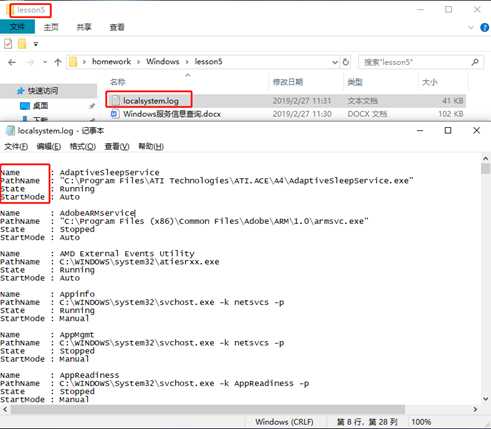This screenshot has height=429, width=491.
Task: Open the 主页 ribbon tab in Explorer
Action: coord(51,27)
